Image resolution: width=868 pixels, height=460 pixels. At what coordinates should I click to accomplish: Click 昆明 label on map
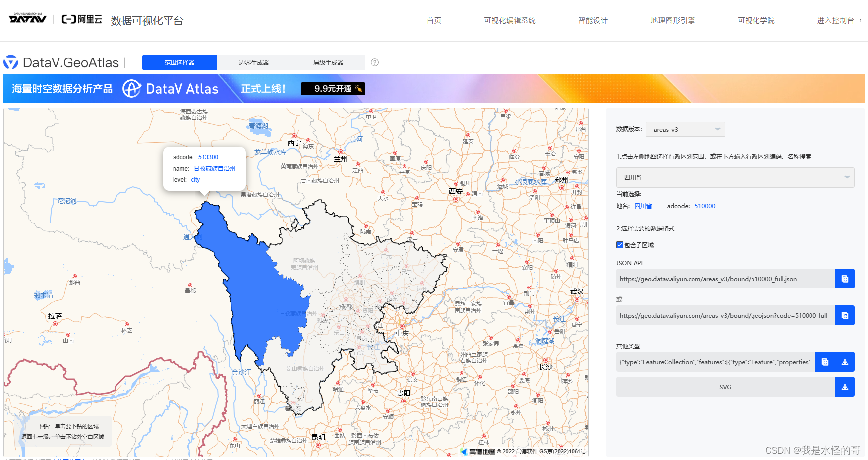318,437
